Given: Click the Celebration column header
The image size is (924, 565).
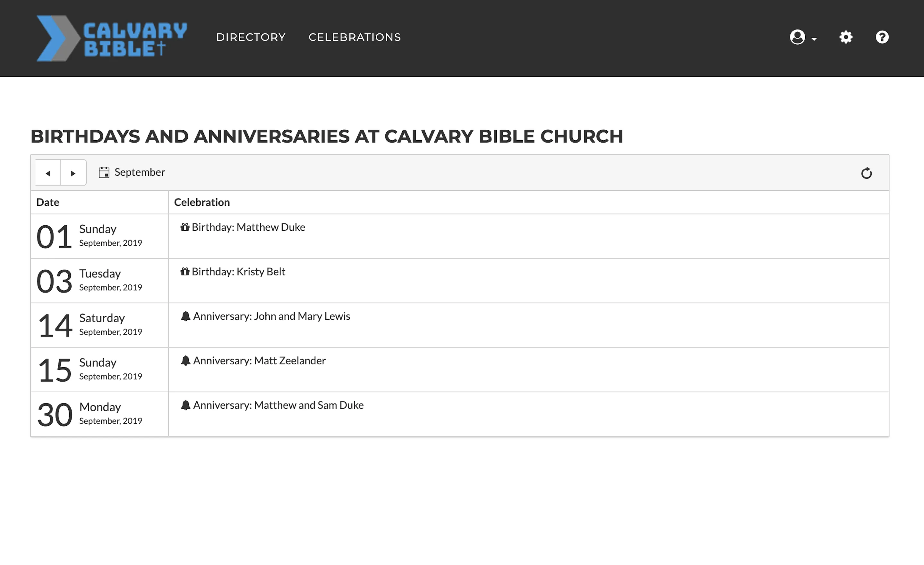Looking at the screenshot, I should pyautogui.click(x=201, y=202).
